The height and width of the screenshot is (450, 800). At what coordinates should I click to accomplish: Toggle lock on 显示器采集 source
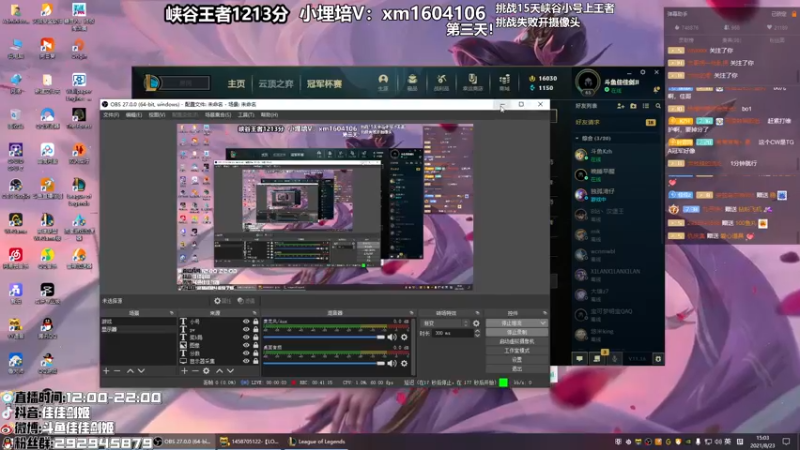click(256, 361)
